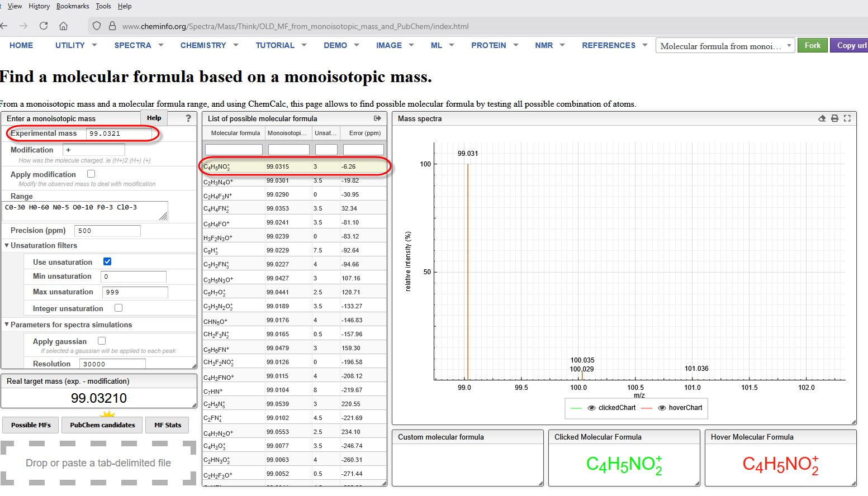868x496 pixels.
Task: Click the tracking protection shield icon
Action: click(x=97, y=26)
